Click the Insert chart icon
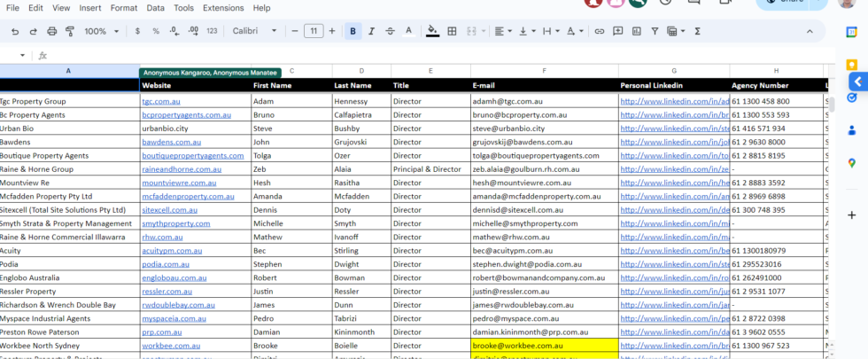The image size is (868, 359). point(635,31)
